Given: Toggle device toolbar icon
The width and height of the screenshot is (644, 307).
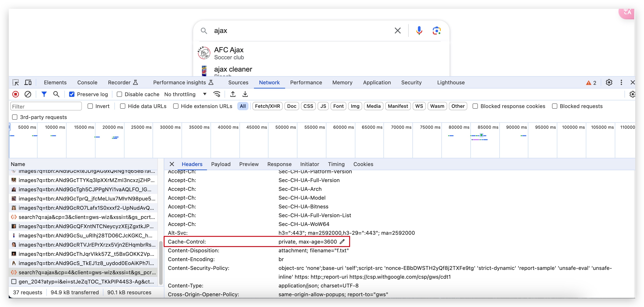Looking at the screenshot, I should (28, 83).
